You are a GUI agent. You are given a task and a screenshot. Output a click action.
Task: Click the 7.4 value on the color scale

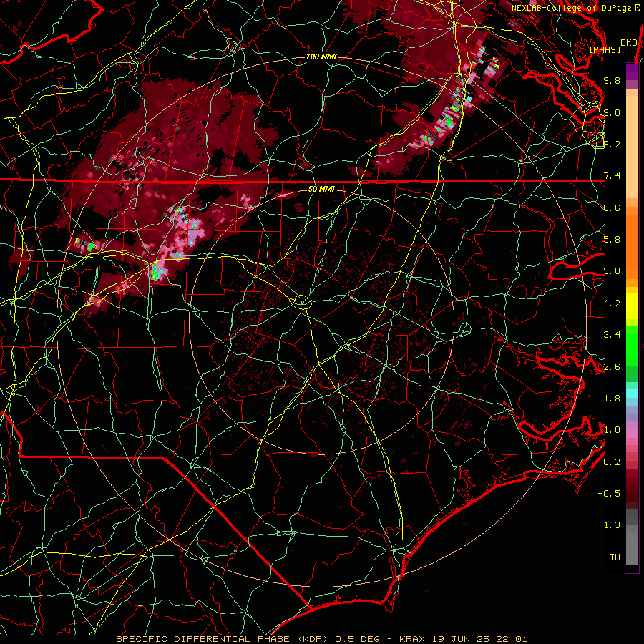(x=612, y=176)
